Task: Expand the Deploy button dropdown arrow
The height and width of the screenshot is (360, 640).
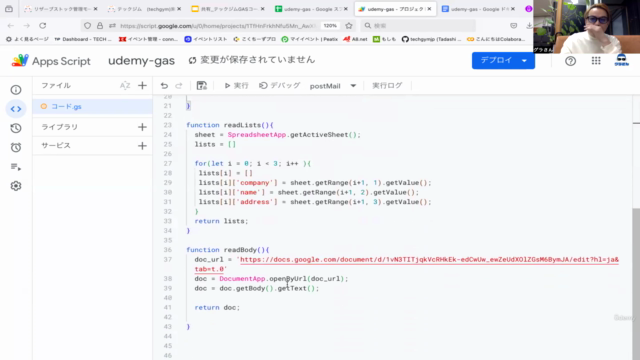Action: tap(524, 61)
